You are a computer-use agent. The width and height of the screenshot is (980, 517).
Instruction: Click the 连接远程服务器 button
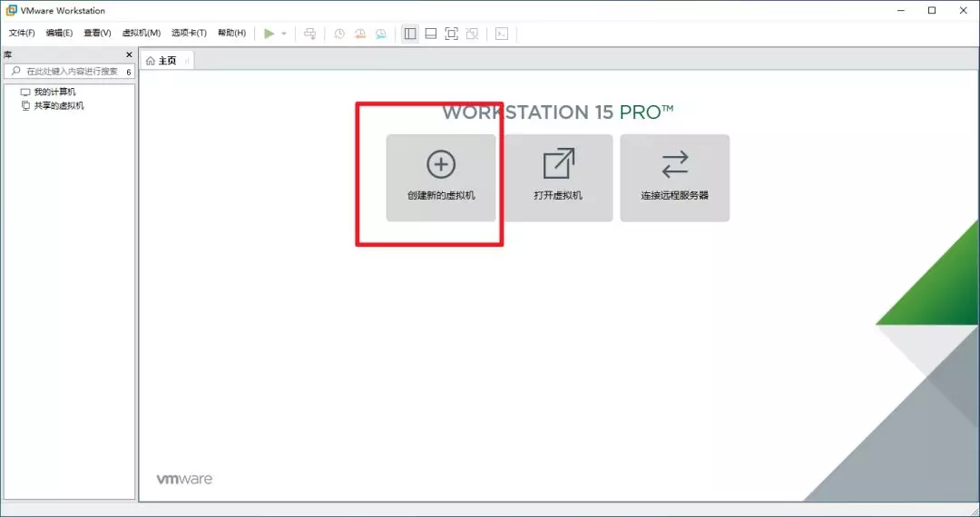(674, 178)
